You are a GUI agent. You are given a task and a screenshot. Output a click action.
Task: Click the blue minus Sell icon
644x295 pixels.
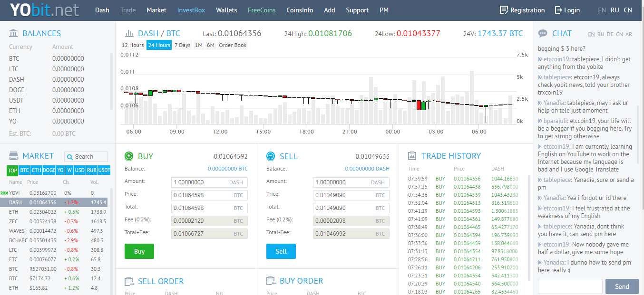[x=270, y=156]
